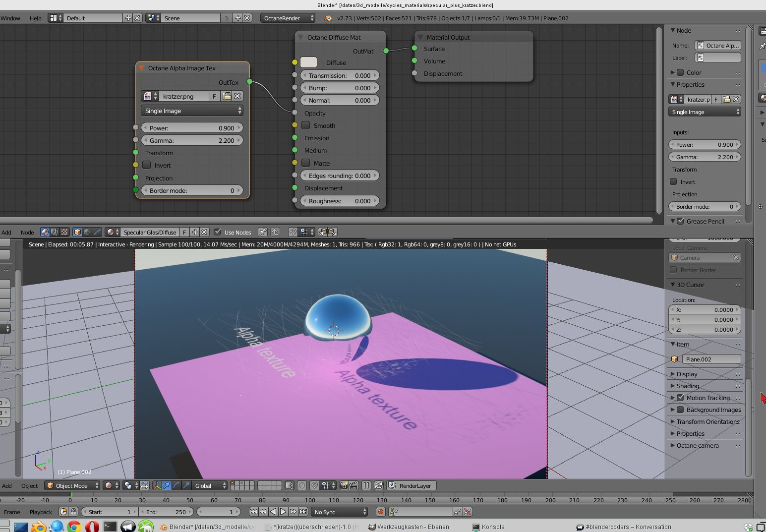Delete the Default screen layout

click(137, 18)
